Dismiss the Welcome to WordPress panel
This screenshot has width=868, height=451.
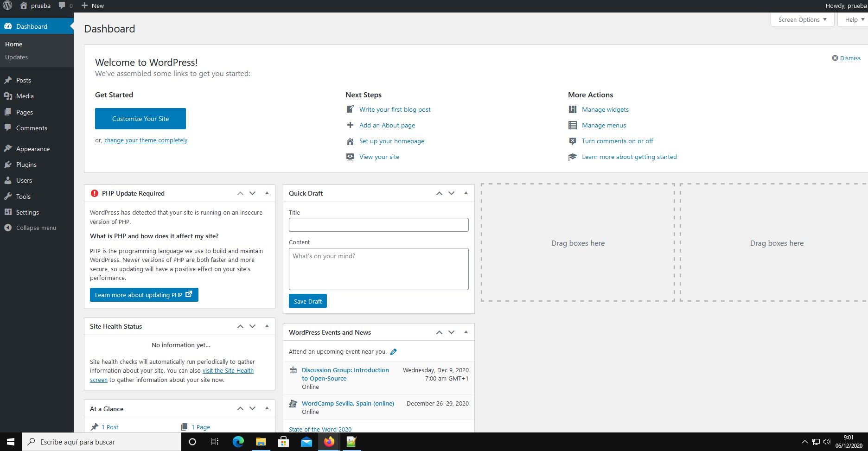pos(846,58)
